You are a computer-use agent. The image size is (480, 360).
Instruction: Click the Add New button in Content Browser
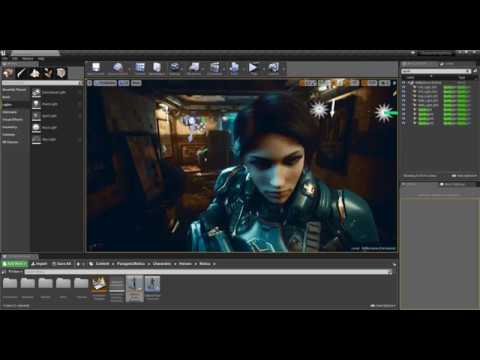point(14,264)
